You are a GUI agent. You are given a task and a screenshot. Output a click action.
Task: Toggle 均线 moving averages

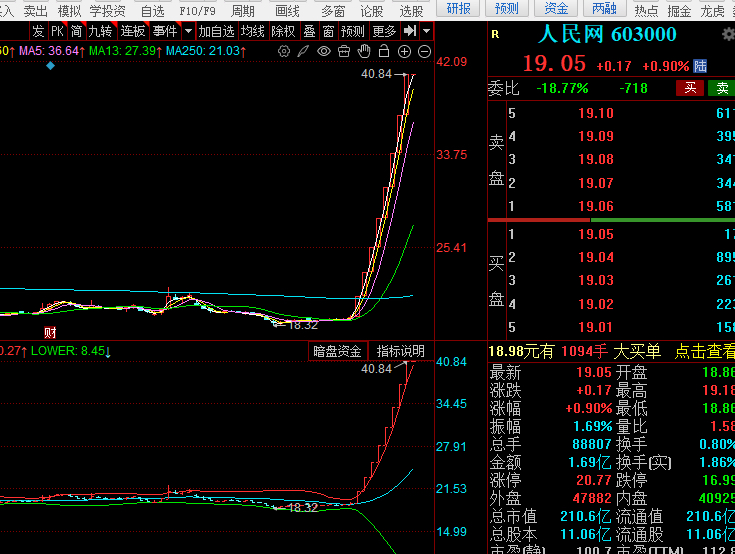253,31
